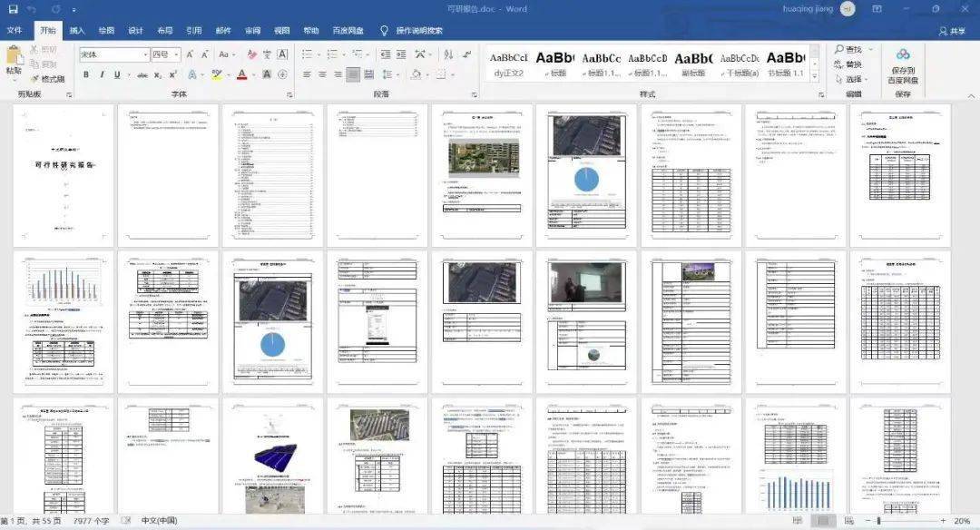Switch to the Insert (插入) tab
Viewport: 980px width, 530px height.
(x=77, y=30)
